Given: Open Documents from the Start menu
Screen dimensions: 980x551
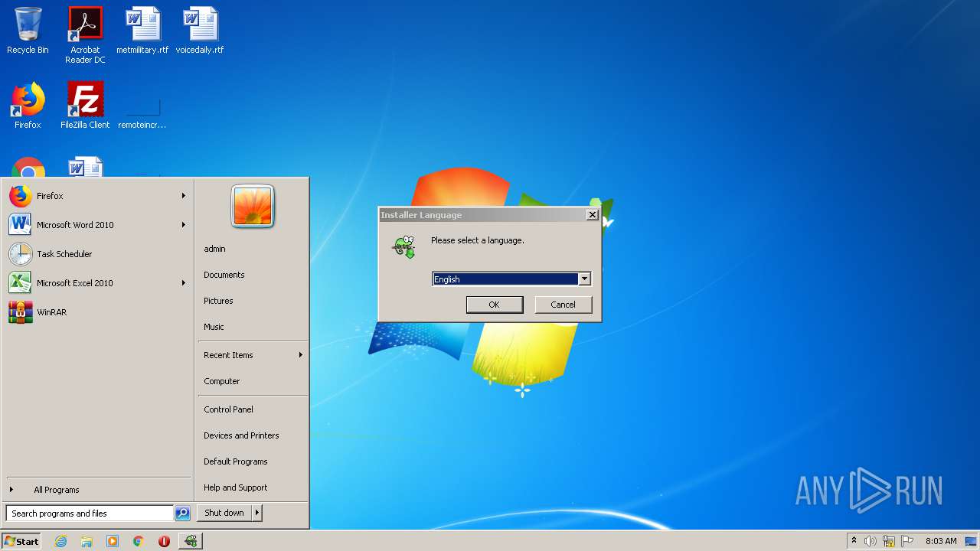Looking at the screenshot, I should coord(224,275).
